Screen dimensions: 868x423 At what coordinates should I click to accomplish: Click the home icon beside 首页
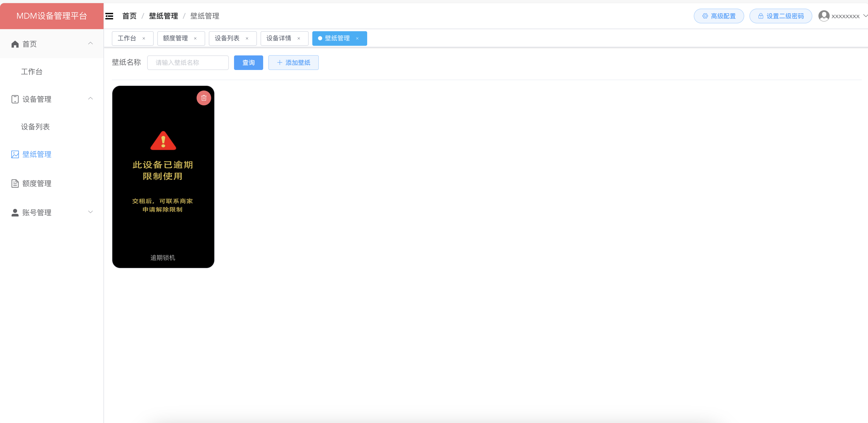[15, 44]
